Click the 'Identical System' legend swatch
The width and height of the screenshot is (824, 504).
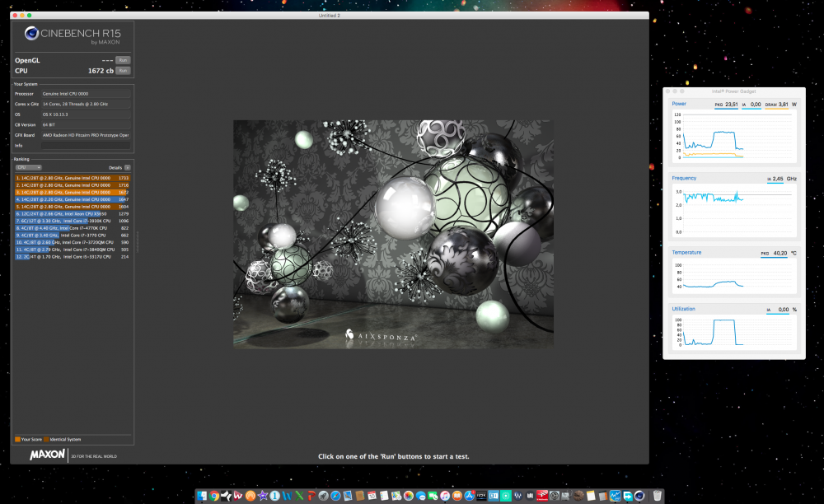tap(46, 440)
